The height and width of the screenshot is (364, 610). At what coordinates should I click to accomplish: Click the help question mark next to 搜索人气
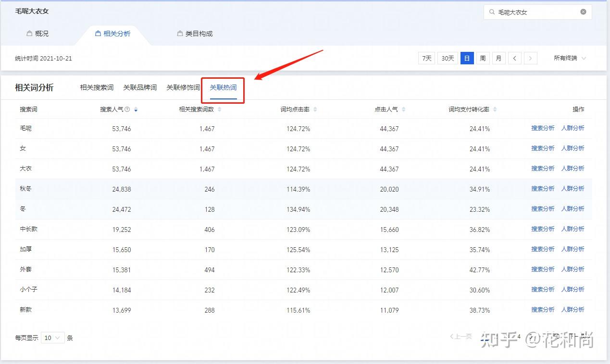(127, 109)
